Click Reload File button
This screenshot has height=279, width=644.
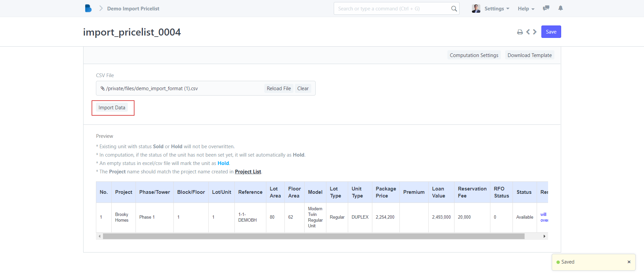pos(279,89)
